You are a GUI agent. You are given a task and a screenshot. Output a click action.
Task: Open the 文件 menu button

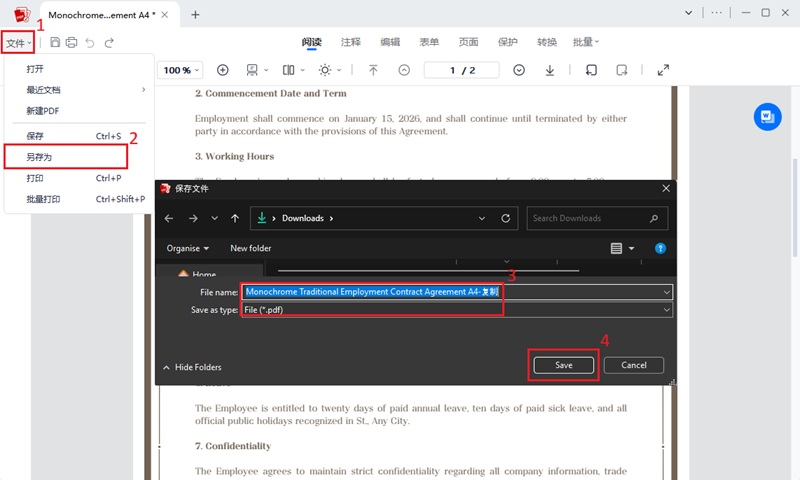[18, 43]
